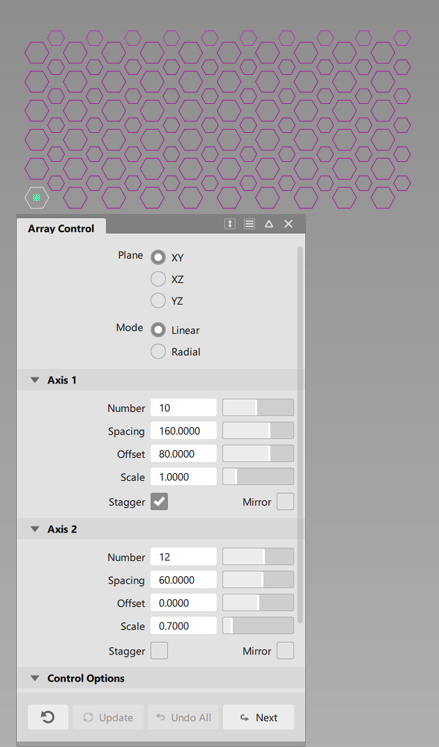This screenshot has height=747, width=439.
Task: Adjust the Axis 1 Spacing slider
Action: point(258,430)
